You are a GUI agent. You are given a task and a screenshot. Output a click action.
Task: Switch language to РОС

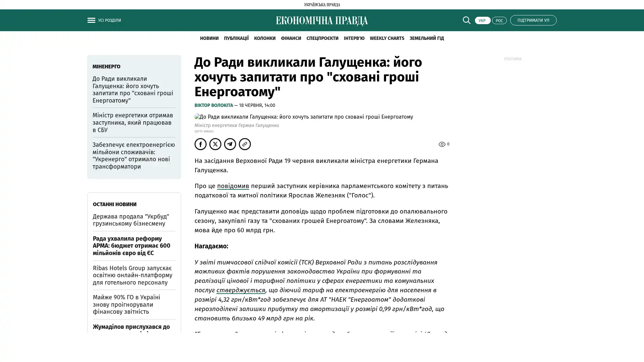(499, 20)
